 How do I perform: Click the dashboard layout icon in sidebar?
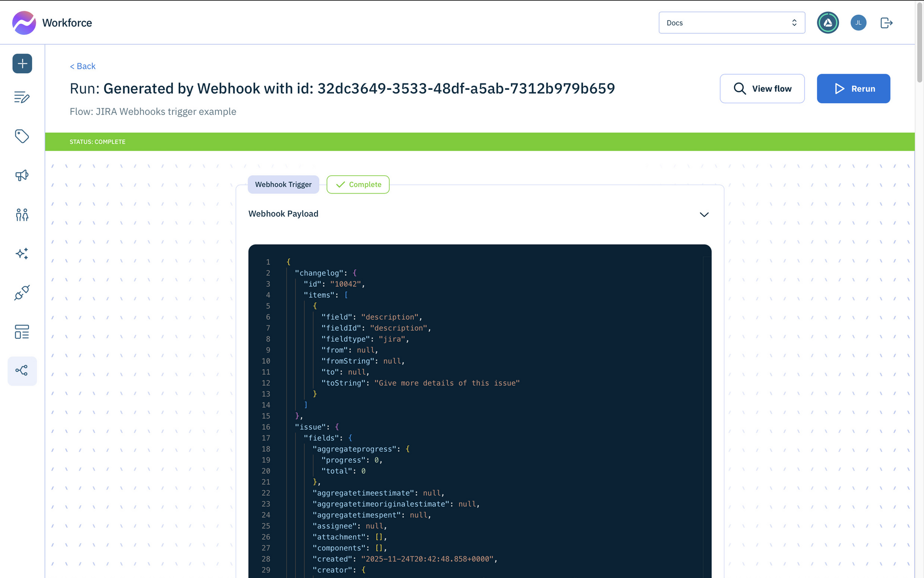click(22, 331)
